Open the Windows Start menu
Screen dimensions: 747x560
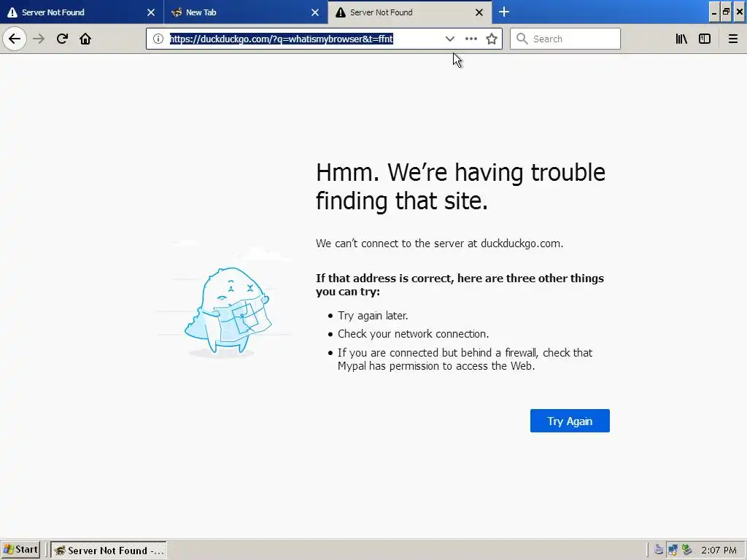tap(20, 550)
